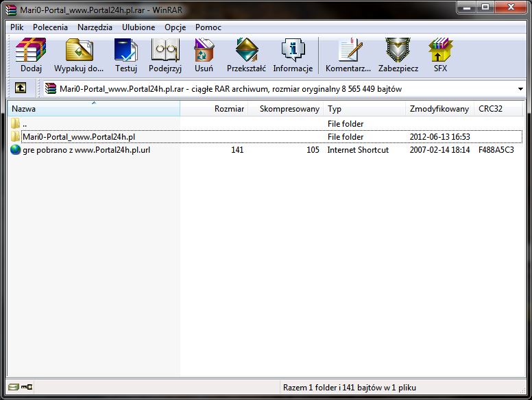Open Podejrzyj file viewer
This screenshot has width=532, height=400.
(x=165, y=50)
